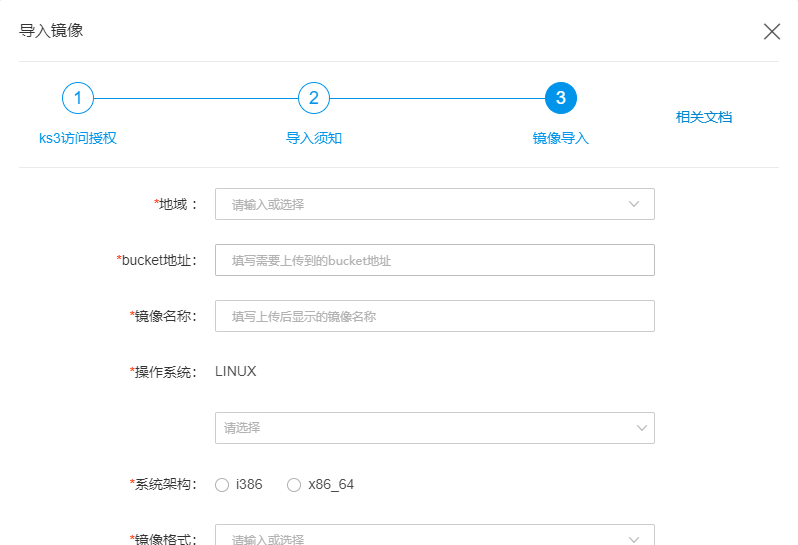Click the bucket地址 input field
798x545 pixels.
coord(435,260)
